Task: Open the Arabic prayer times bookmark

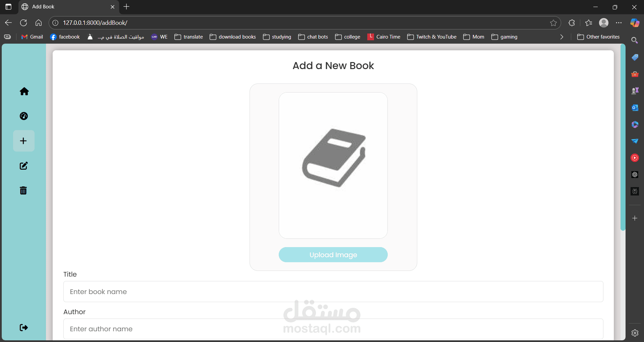Action: tap(116, 37)
